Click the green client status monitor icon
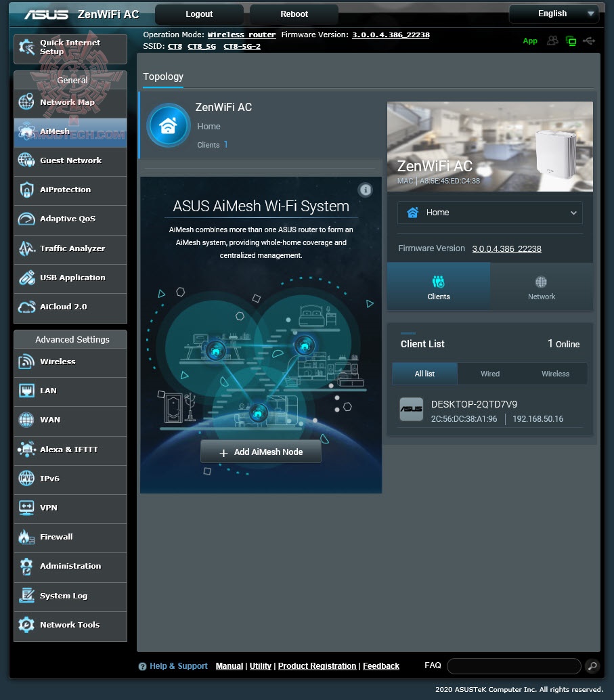Viewport: 614px width, 700px height. 571,41
